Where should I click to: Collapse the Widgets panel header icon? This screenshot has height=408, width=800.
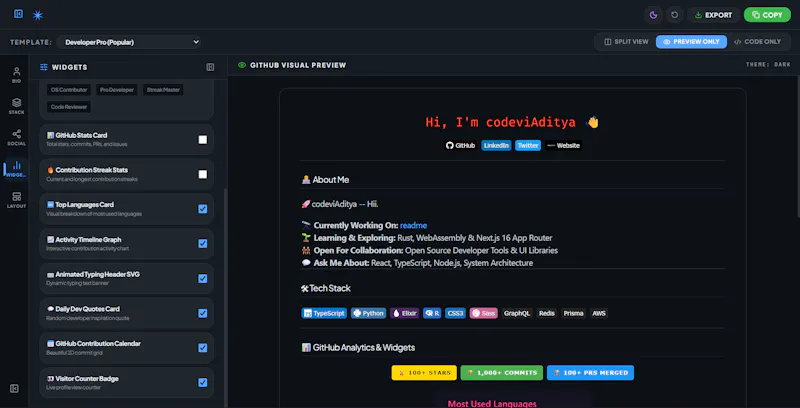point(210,67)
